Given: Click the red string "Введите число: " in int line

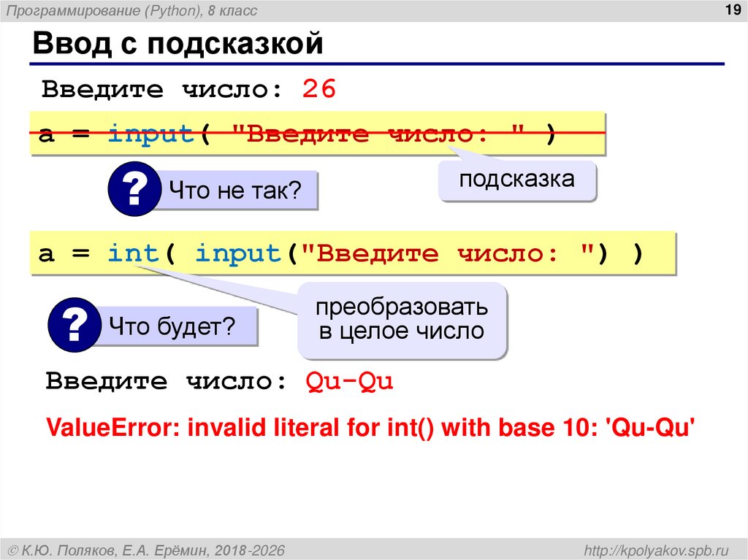Looking at the screenshot, I should click(448, 253).
